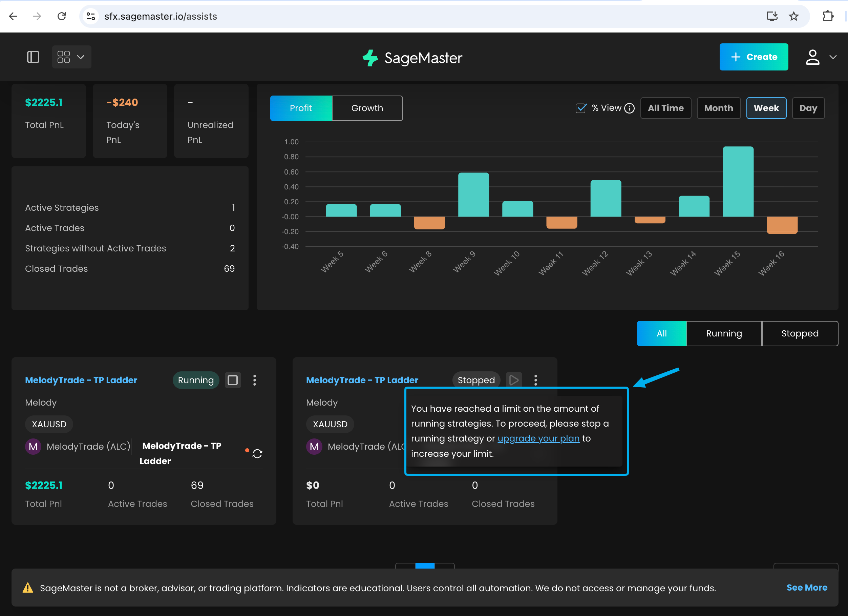Viewport: 848px width, 616px height.
Task: Bookmark this page with star icon
Action: click(x=794, y=17)
